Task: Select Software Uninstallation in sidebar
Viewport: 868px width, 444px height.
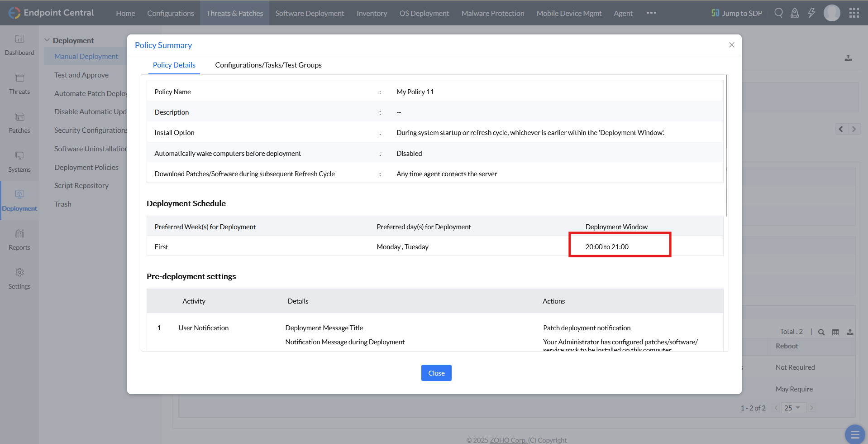Action: pyautogui.click(x=91, y=149)
